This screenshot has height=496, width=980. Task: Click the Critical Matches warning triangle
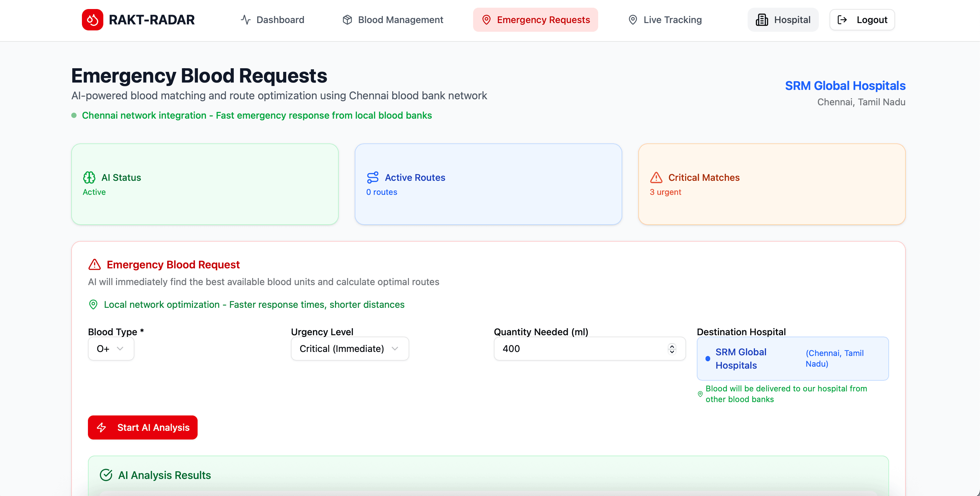pyautogui.click(x=656, y=177)
